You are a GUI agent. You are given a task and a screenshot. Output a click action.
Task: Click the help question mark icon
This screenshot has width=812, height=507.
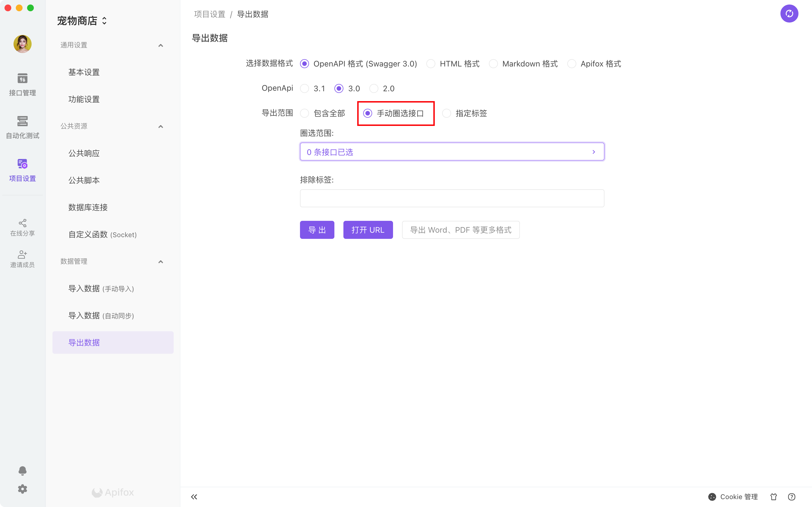point(791,497)
